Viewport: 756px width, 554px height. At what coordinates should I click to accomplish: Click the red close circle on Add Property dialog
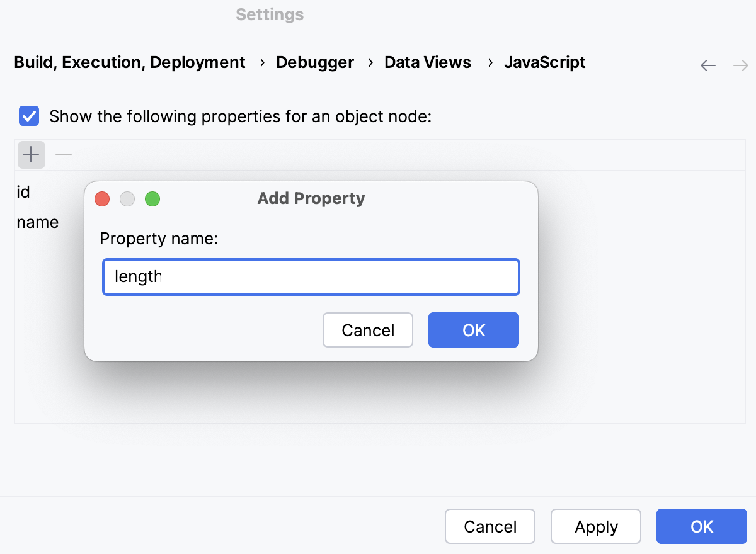point(102,198)
